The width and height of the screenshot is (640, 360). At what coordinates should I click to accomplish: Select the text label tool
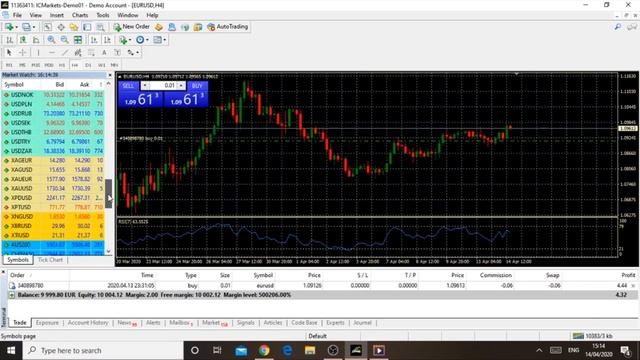point(117,53)
